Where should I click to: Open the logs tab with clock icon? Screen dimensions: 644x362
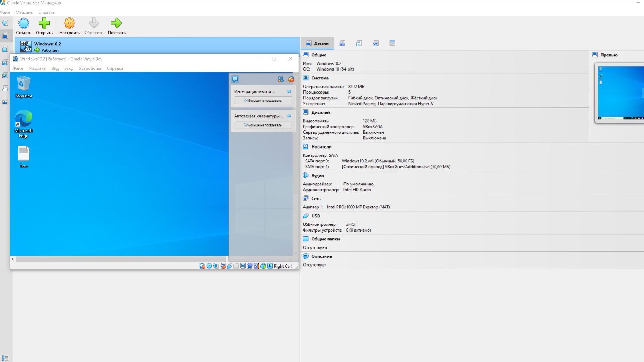click(359, 43)
